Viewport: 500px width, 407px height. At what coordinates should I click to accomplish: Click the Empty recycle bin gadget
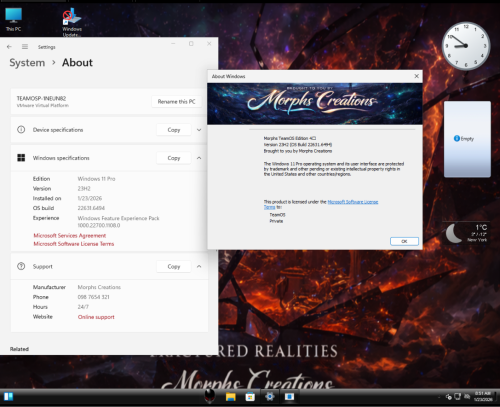coord(467,139)
